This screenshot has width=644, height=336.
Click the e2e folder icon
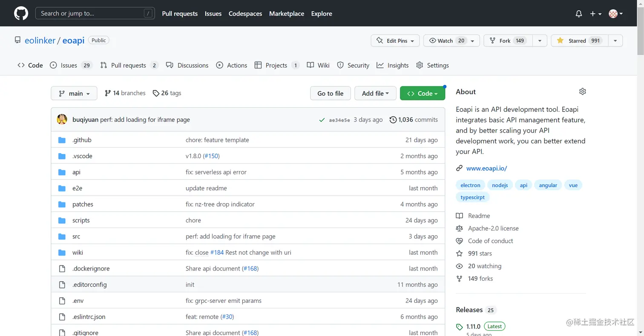click(x=62, y=188)
